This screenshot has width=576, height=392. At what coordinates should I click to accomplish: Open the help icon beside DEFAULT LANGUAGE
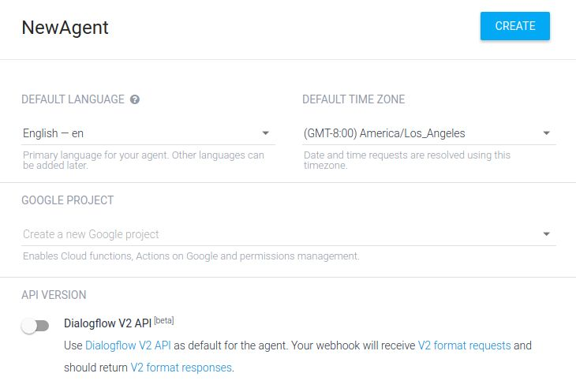point(135,99)
